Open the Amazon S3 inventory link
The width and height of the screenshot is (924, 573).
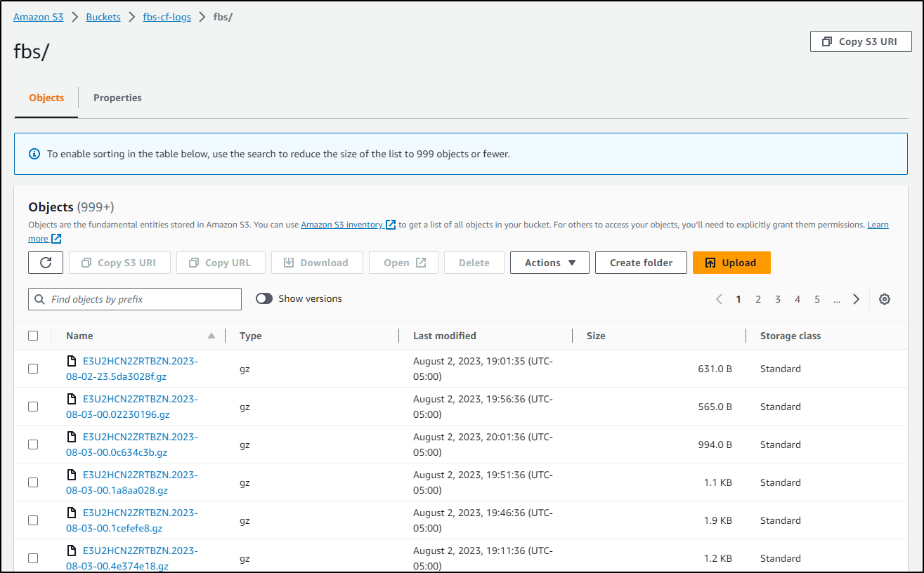(342, 225)
